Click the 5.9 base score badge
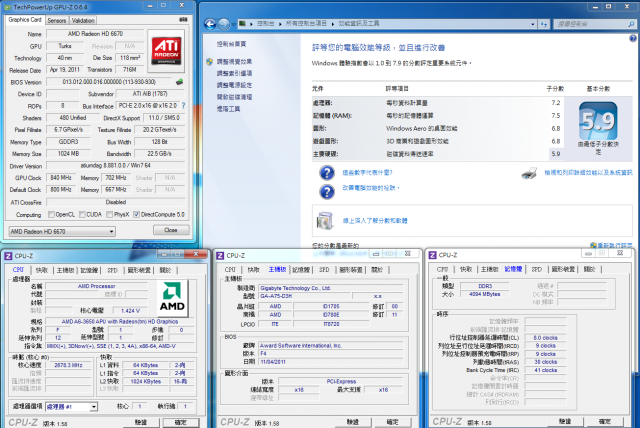 click(x=598, y=121)
